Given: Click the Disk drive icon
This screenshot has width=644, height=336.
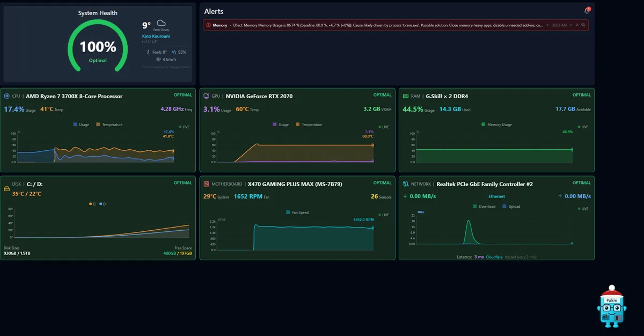Looking at the screenshot, I should click(x=7, y=189).
